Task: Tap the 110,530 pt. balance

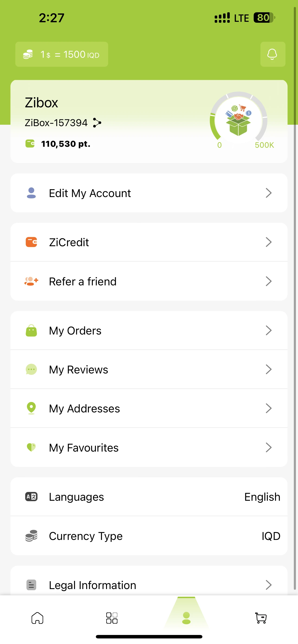Action: point(65,144)
